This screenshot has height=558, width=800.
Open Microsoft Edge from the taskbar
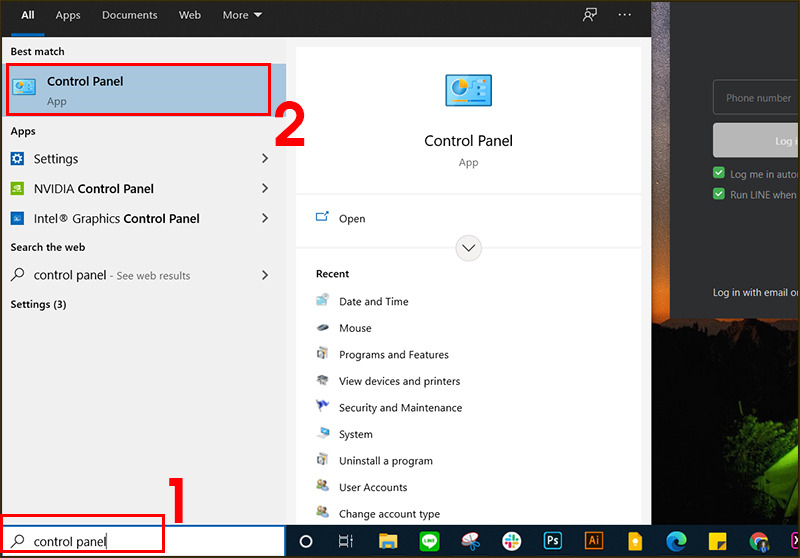(x=677, y=541)
